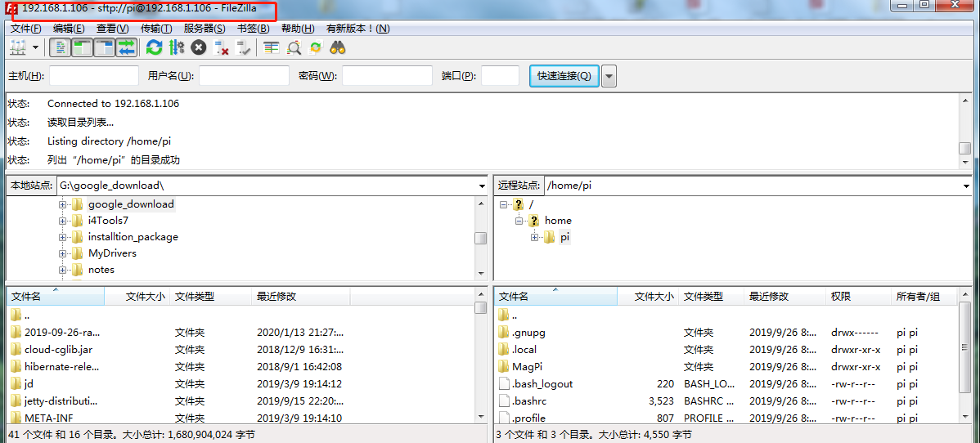Toggle the remote directory tree display
The width and height of the screenshot is (980, 443).
[104, 47]
